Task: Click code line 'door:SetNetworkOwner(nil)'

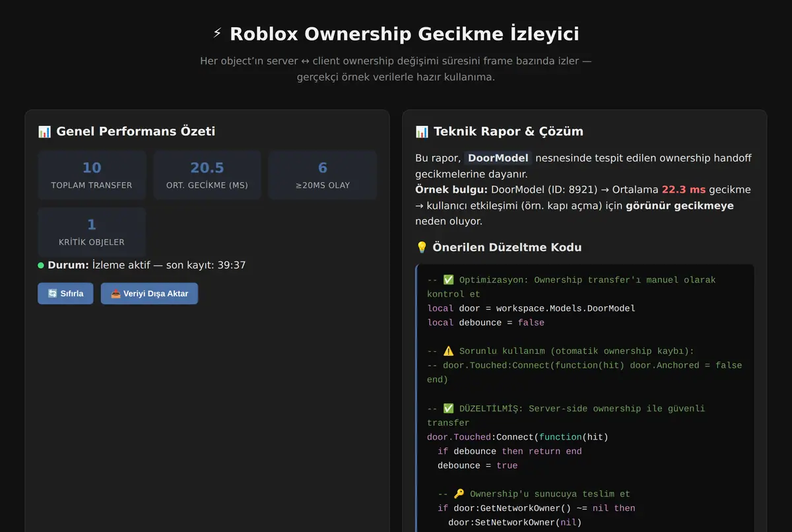Action: (515, 523)
